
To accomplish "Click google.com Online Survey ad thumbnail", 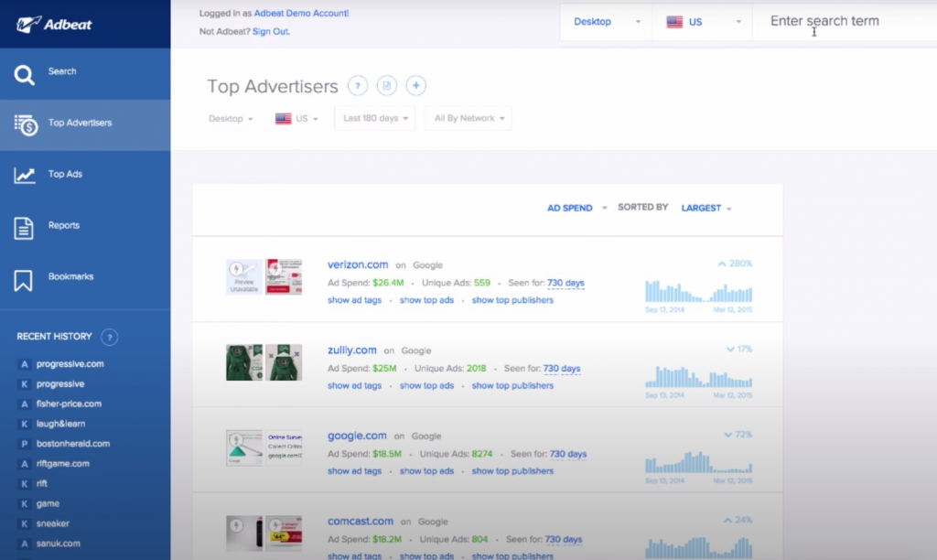I will tap(284, 447).
